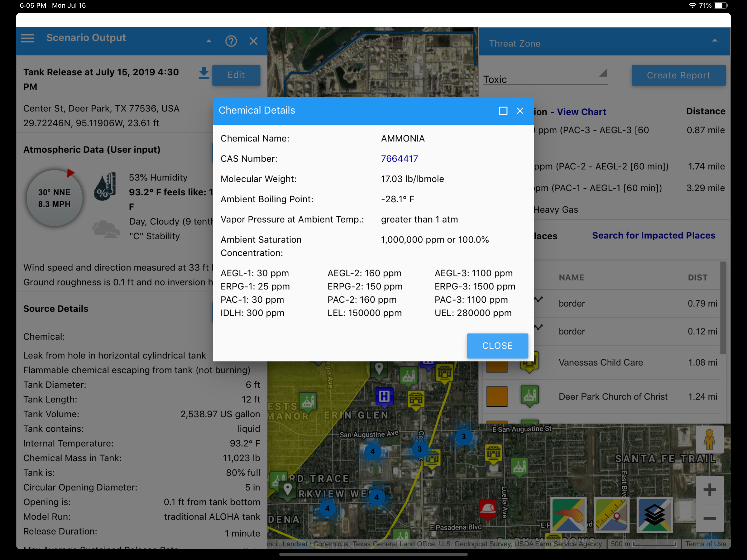Image resolution: width=747 pixels, height=560 pixels.
Task: Close the Scenario Output panel
Action: (253, 41)
